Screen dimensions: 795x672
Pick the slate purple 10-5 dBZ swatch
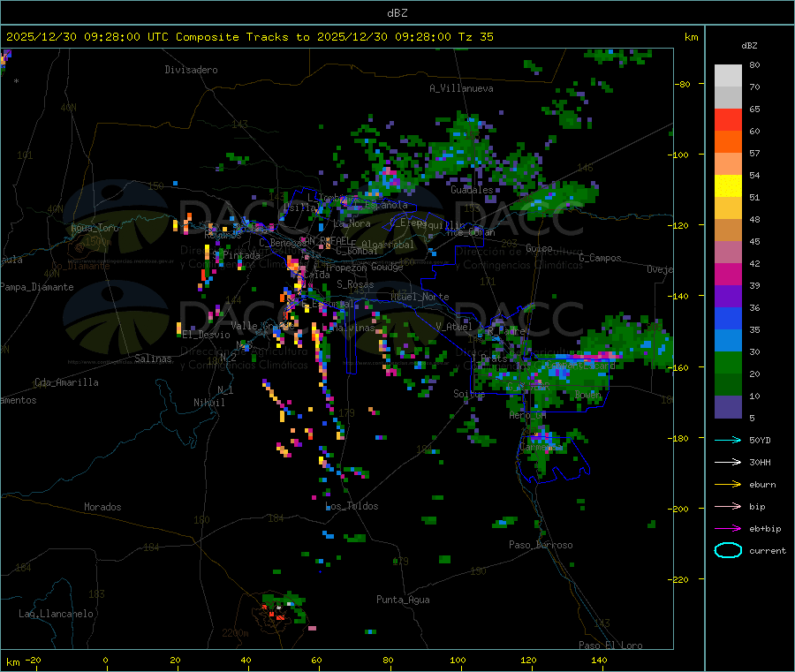tap(728, 406)
